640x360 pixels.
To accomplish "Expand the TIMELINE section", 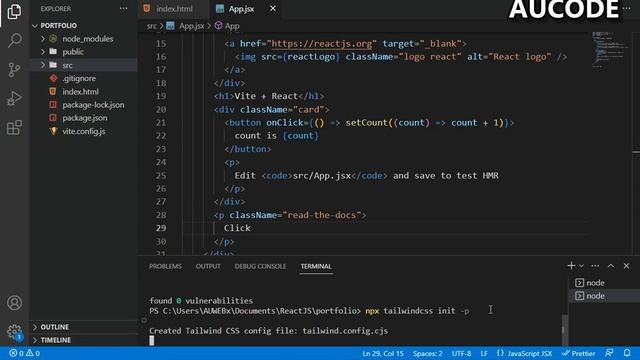I will (x=84, y=340).
